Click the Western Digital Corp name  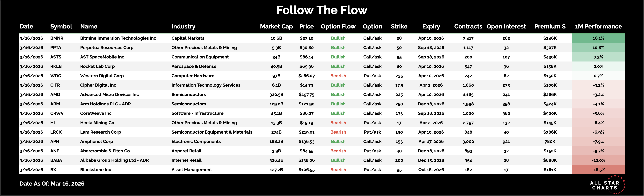(x=102, y=76)
